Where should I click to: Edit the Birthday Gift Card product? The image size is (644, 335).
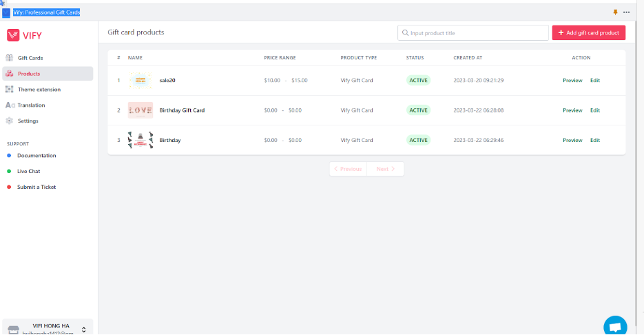[x=594, y=110]
